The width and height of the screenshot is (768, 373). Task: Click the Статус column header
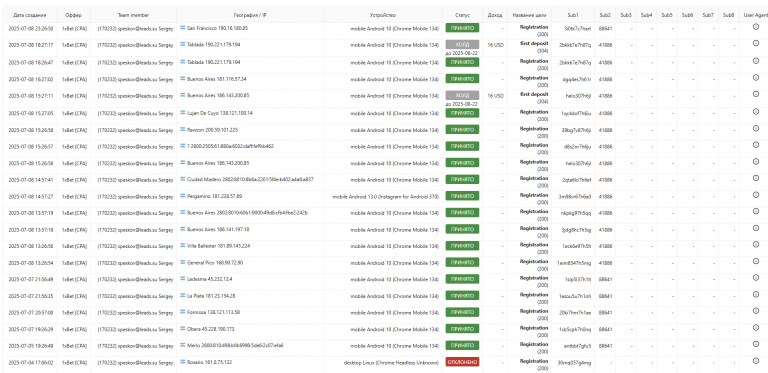(x=462, y=15)
